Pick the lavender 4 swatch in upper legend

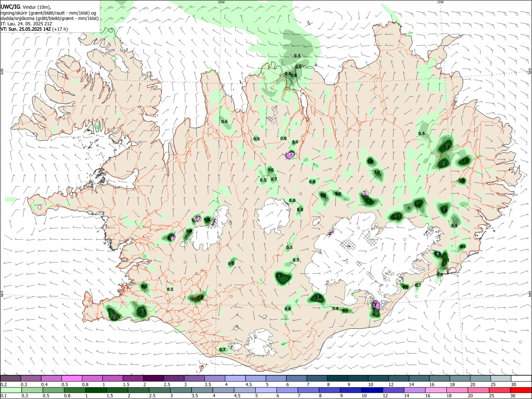tap(234, 379)
